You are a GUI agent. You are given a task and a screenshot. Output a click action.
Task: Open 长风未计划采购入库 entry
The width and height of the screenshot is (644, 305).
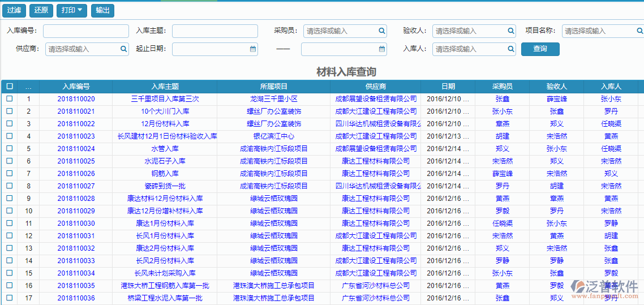165,273
